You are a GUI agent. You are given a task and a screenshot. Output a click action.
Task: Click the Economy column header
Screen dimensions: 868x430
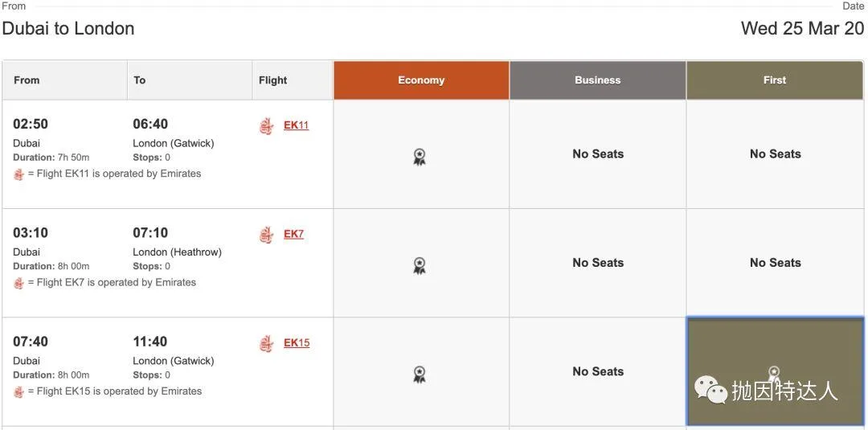pos(421,80)
